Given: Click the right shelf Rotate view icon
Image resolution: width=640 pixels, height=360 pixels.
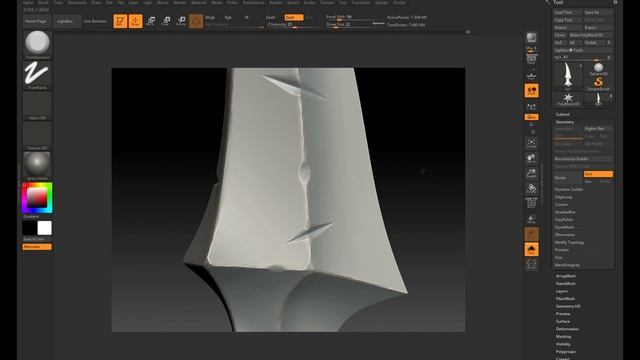Looking at the screenshot, I should (531, 189).
